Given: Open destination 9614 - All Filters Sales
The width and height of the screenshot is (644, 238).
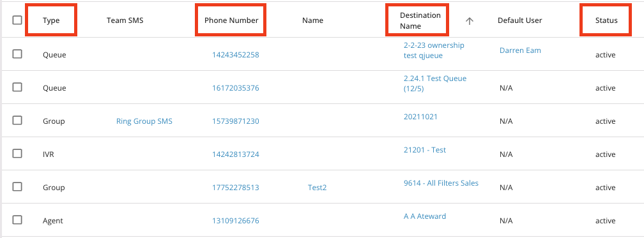Looking at the screenshot, I should pyautogui.click(x=441, y=183).
